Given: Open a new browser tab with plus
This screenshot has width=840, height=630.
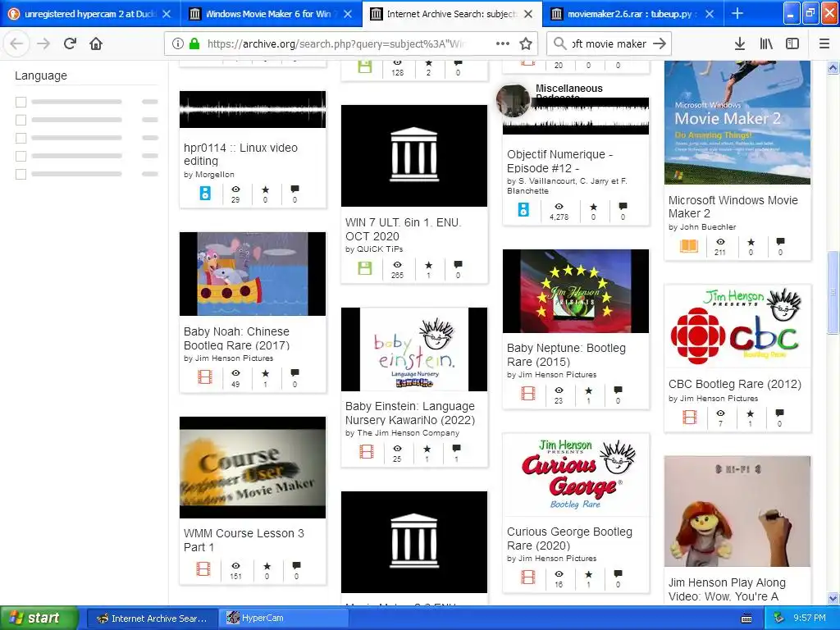Looking at the screenshot, I should point(737,13).
